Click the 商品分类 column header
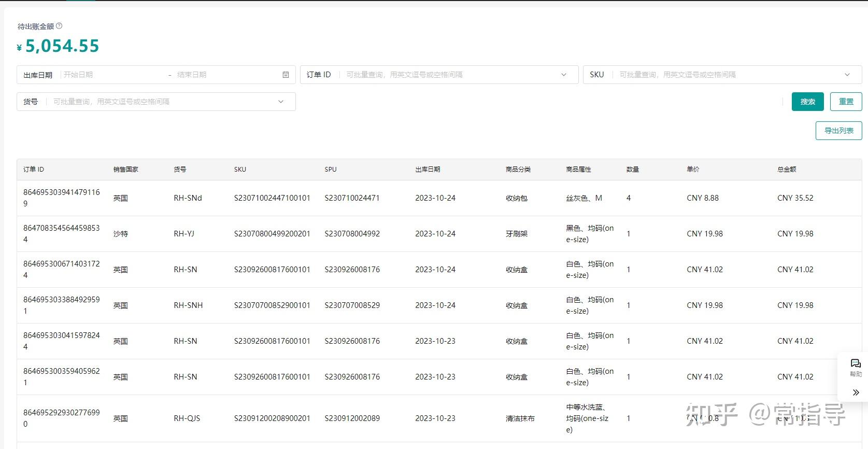868x449 pixels. [x=518, y=170]
